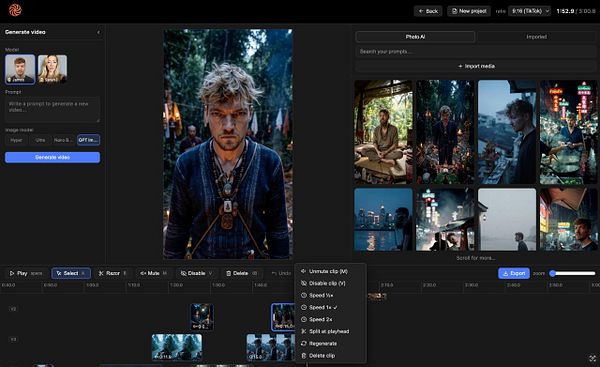Start a New project
The image size is (600, 367).
(469, 11)
